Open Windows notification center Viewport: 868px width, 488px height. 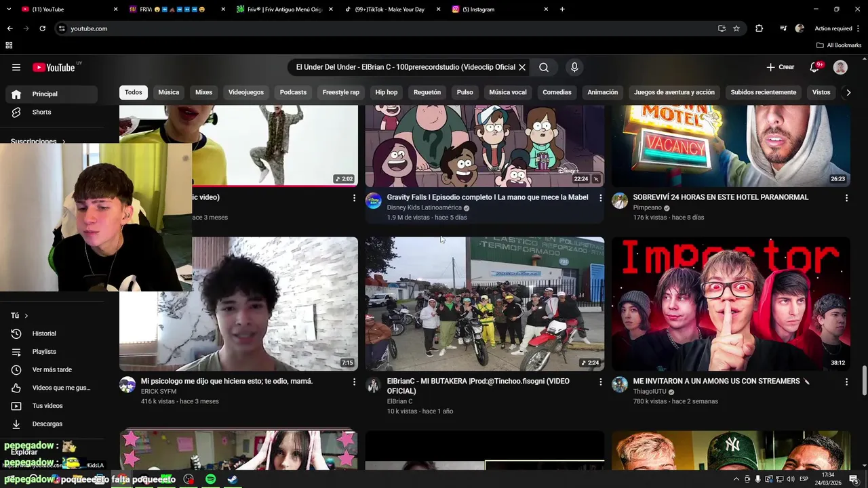[x=854, y=479]
